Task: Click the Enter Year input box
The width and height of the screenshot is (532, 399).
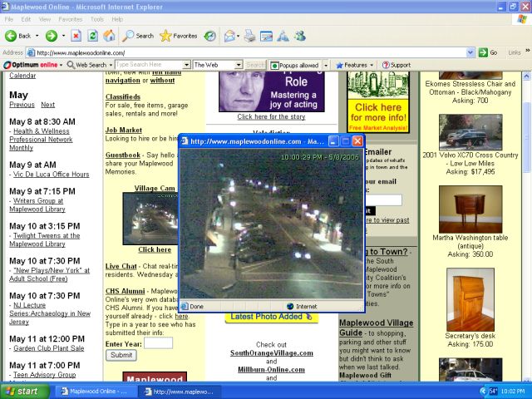Action: click(159, 343)
